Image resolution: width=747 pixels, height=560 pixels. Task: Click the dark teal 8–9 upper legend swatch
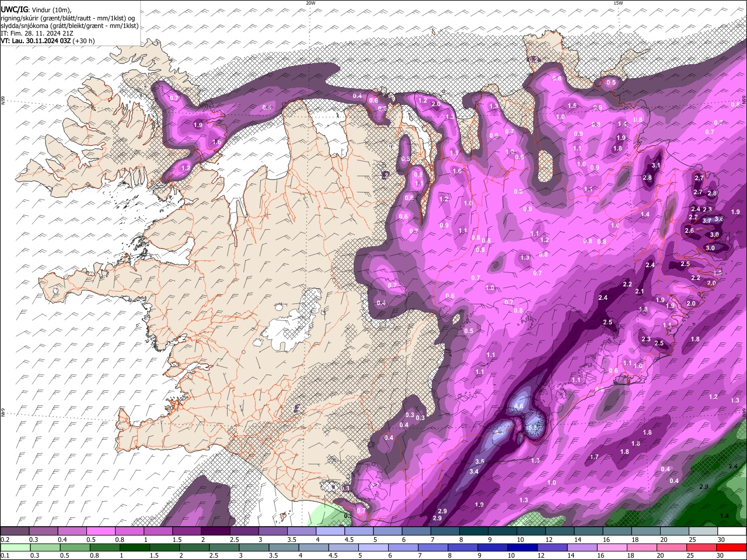(474, 531)
